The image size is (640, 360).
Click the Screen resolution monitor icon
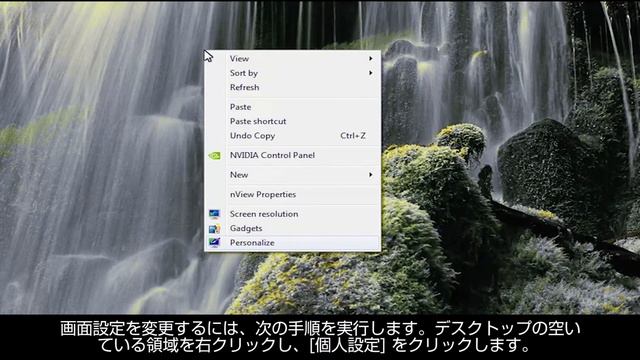pos(214,214)
